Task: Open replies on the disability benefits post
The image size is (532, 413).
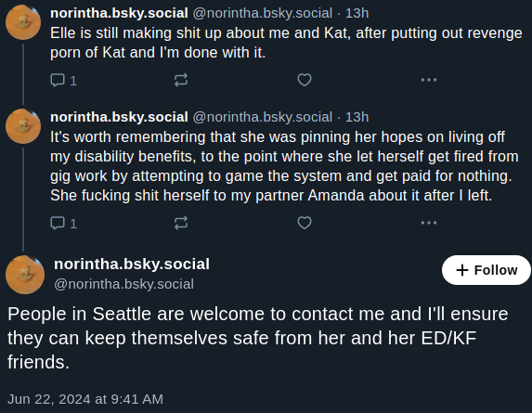Action: point(63,223)
